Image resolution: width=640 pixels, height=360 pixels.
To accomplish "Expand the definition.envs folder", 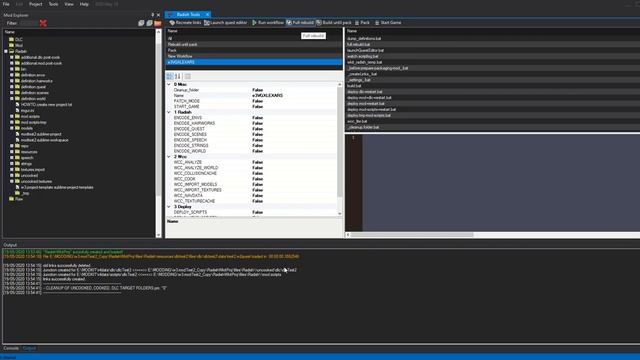I will (12, 75).
